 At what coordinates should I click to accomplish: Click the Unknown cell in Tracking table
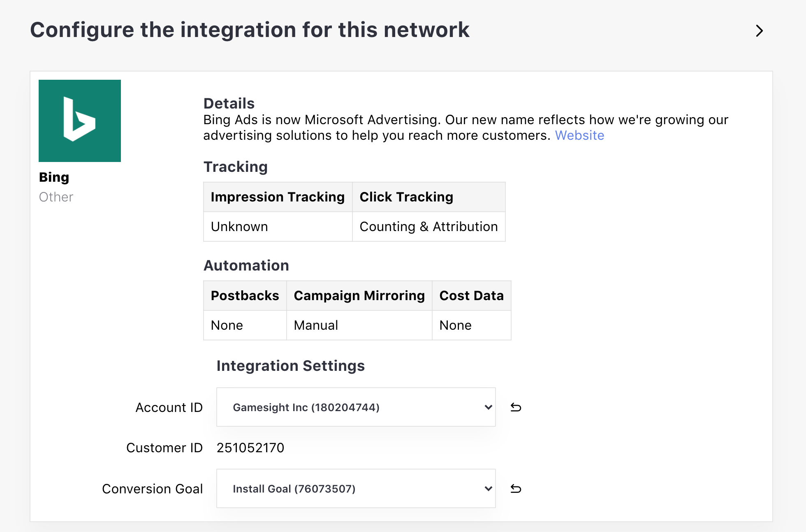point(278,227)
